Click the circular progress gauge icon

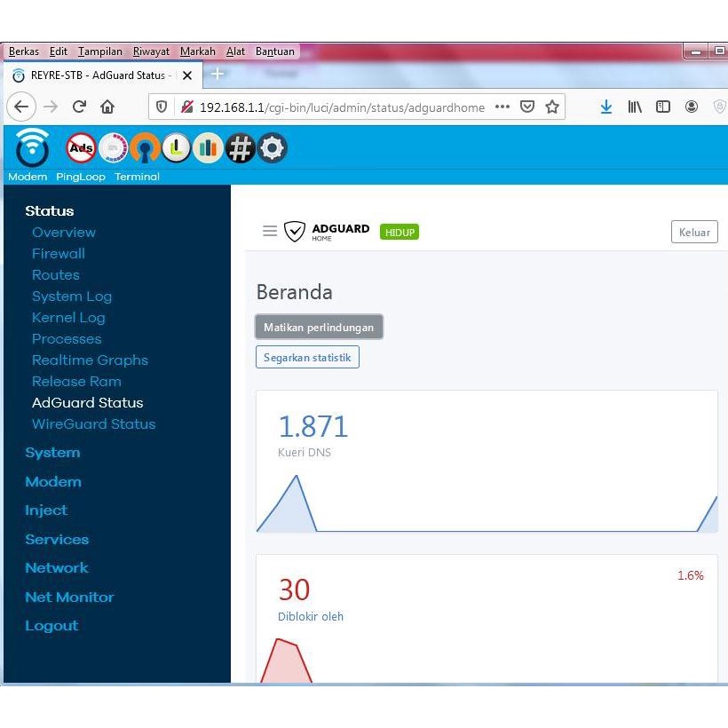[x=114, y=148]
